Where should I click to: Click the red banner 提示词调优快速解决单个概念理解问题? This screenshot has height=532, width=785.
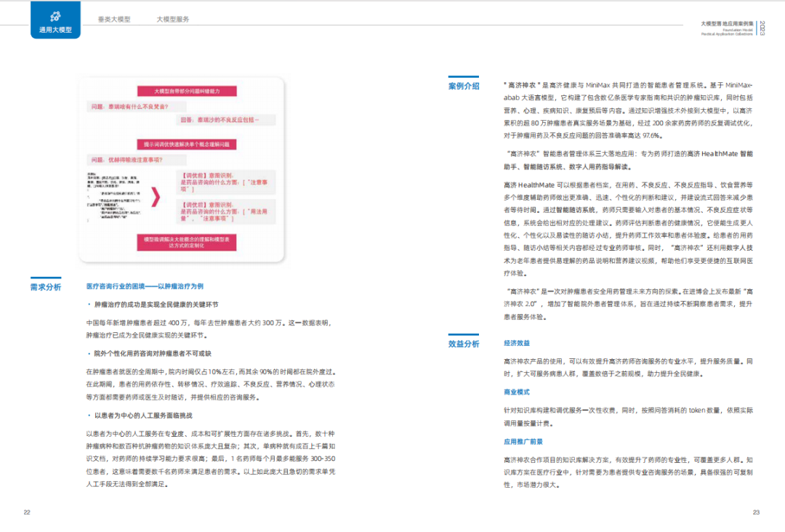pyautogui.click(x=187, y=144)
